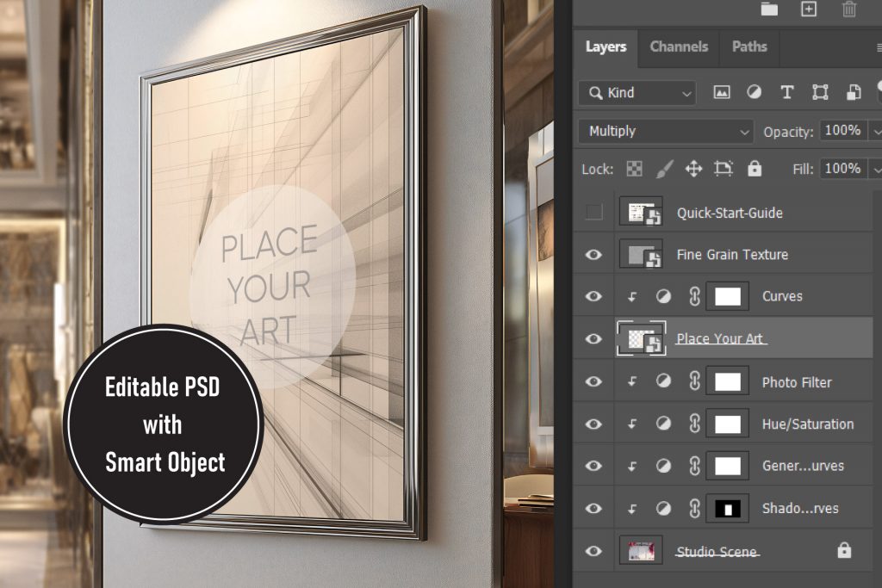Image resolution: width=882 pixels, height=588 pixels.
Task: Click the Hue/Saturation layer name
Action: pos(808,424)
